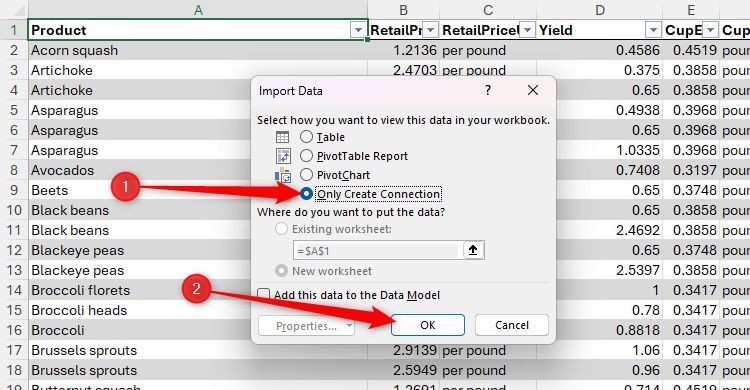Click the Table icon in Import Data
This screenshot has height=390, width=750.
pos(282,137)
